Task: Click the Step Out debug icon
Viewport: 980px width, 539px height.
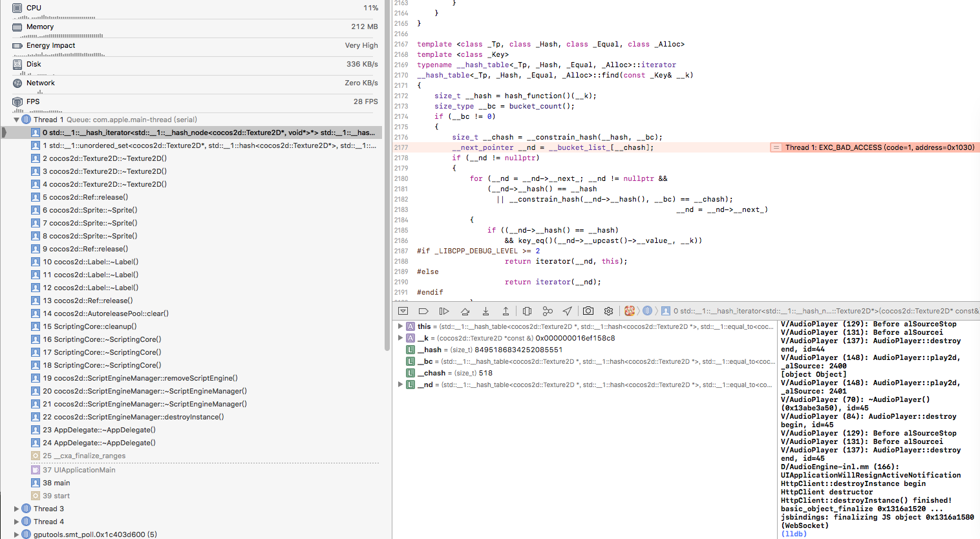Action: click(506, 311)
